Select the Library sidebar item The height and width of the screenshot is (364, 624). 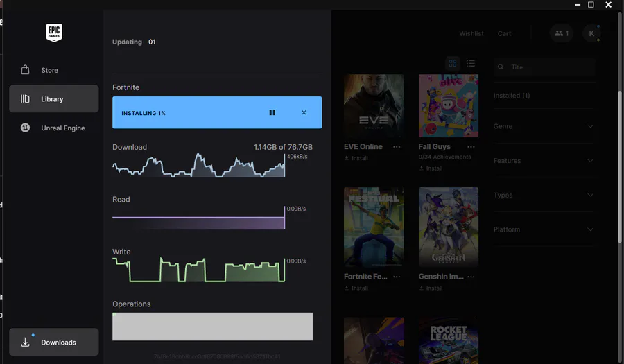[x=53, y=98]
